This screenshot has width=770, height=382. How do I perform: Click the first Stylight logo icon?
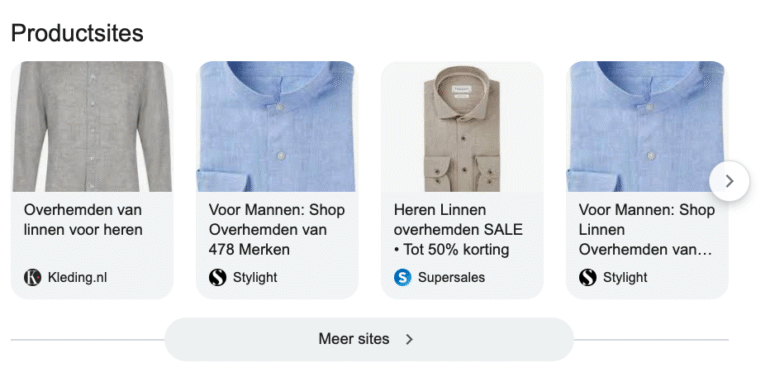pyautogui.click(x=218, y=277)
